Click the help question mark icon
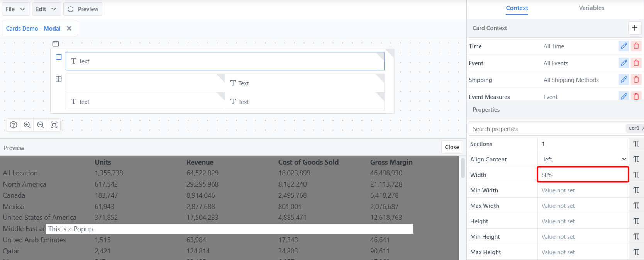644x260 pixels. [x=14, y=125]
